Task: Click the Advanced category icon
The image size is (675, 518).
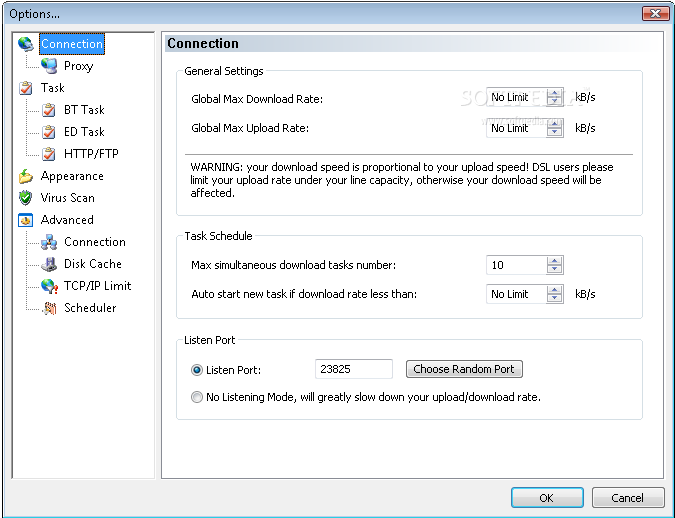Action: coord(26,220)
